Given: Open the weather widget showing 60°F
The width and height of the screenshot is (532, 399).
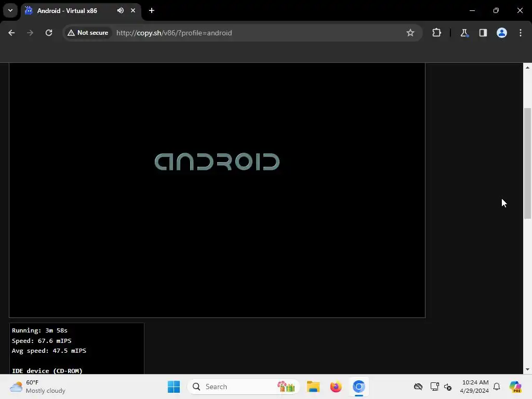Looking at the screenshot, I should pyautogui.click(x=37, y=387).
